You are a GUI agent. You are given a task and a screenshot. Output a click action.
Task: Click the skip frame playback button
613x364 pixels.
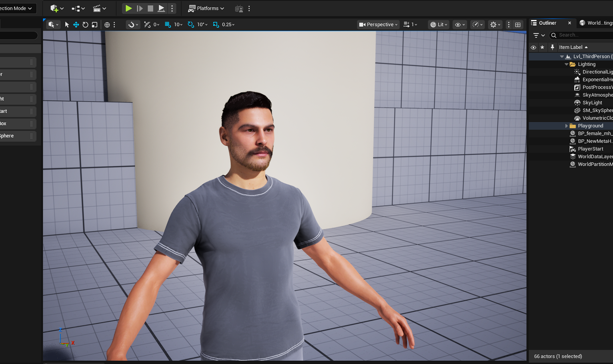coord(140,8)
